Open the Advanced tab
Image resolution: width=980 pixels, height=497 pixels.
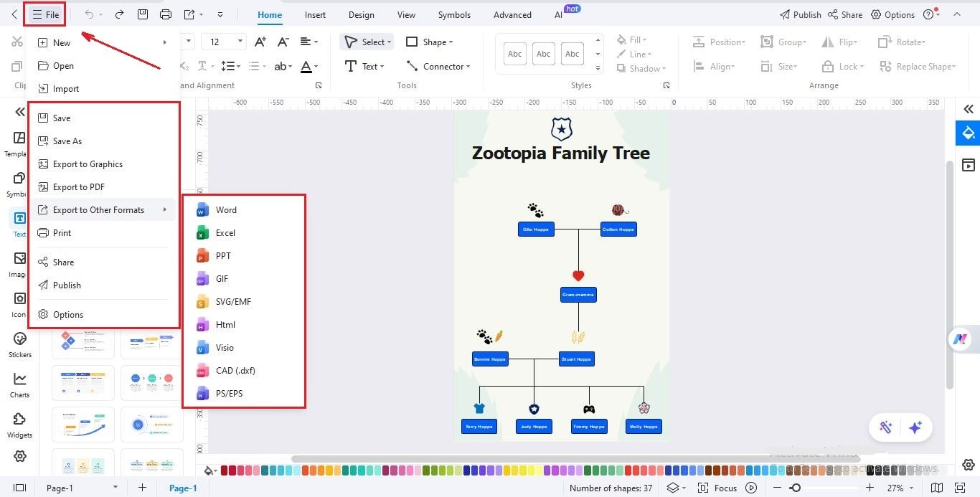coord(512,14)
